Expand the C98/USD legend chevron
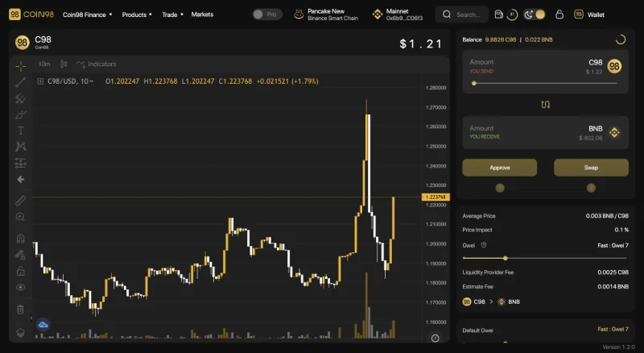Screen dimensions: 644x353 [x=91, y=81]
